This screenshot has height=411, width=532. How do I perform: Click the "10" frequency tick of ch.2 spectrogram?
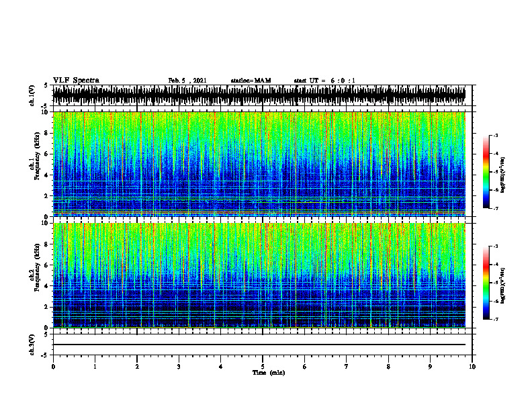[x=45, y=223]
